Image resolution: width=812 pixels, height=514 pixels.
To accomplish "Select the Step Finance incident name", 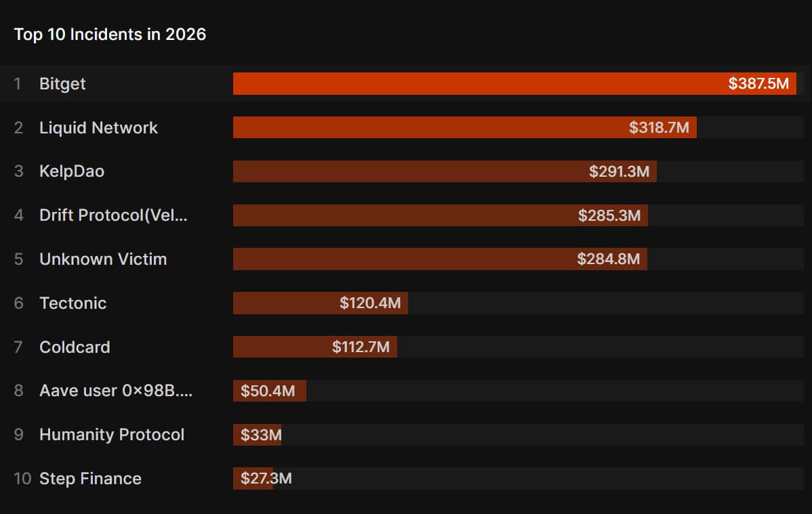I will click(x=91, y=478).
